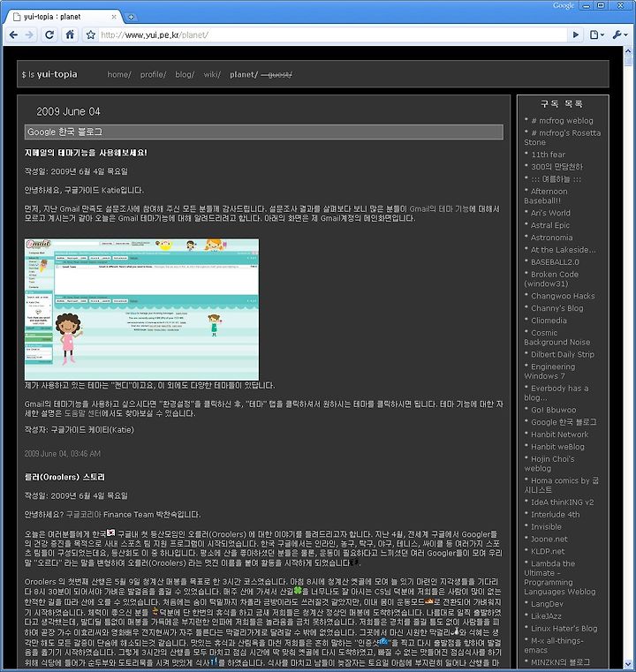This screenshot has width=636, height=672.
Task: Open the profile/ navigation link
Action: point(153,74)
